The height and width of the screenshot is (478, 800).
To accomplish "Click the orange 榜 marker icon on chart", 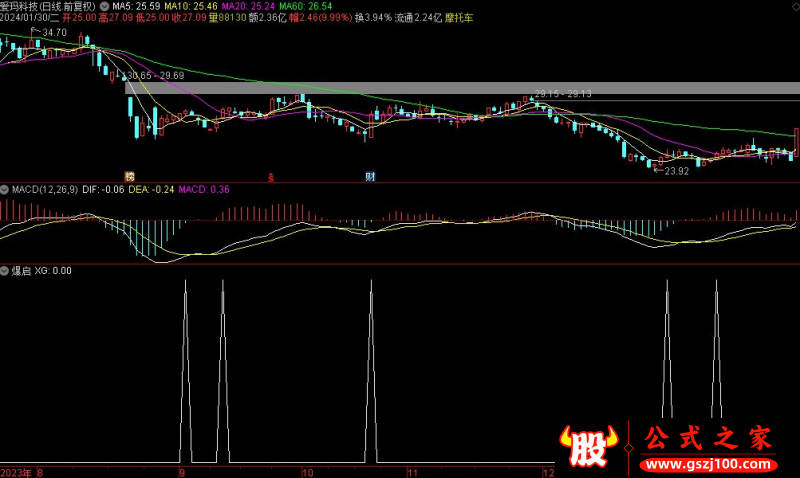I will 129,176.
